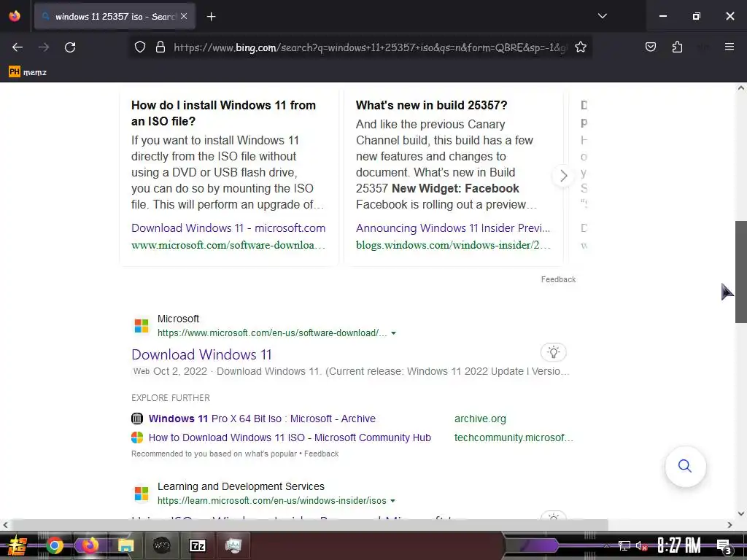Screen dimensions: 747x560
Task: Bookmark this page with the star
Action: 580,47
